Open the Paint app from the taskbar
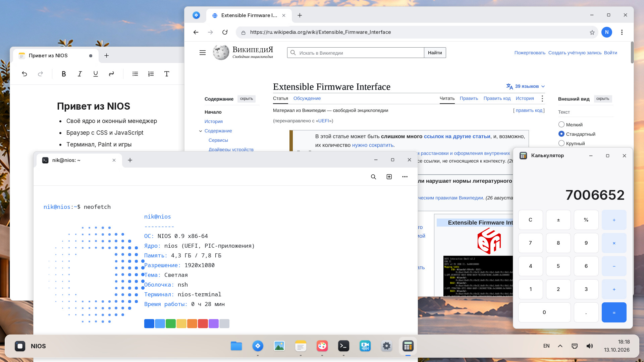This screenshot has height=362, width=644. [322, 346]
